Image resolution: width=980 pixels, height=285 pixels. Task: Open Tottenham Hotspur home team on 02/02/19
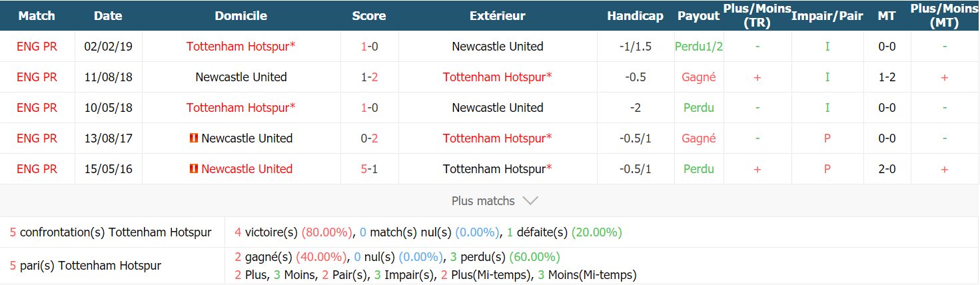pyautogui.click(x=241, y=47)
